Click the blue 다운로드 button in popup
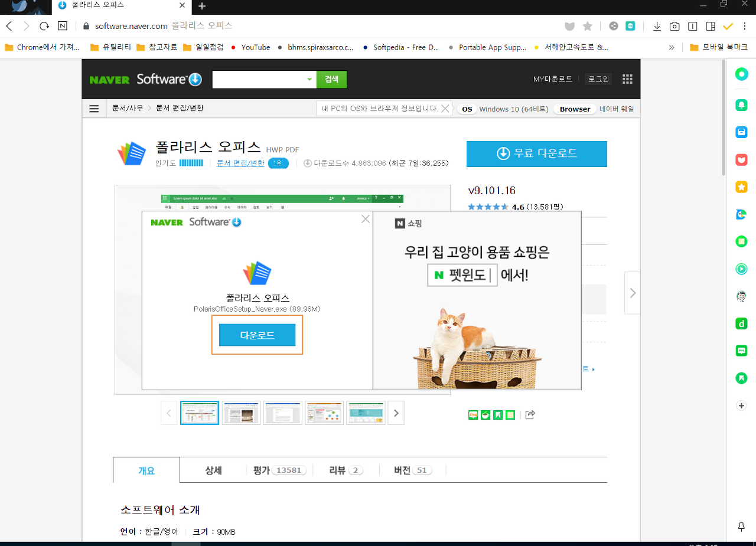This screenshot has width=756, height=546. point(257,335)
